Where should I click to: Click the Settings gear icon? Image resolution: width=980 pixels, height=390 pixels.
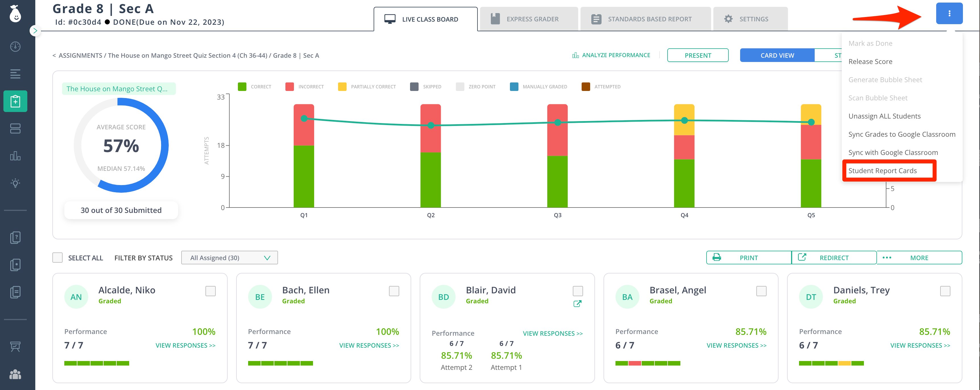click(728, 19)
